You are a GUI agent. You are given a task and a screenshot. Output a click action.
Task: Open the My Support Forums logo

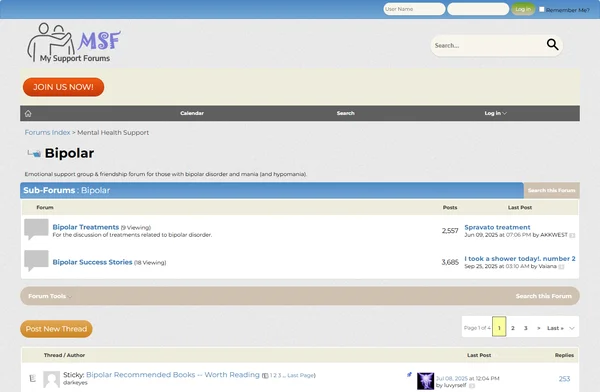point(74,42)
